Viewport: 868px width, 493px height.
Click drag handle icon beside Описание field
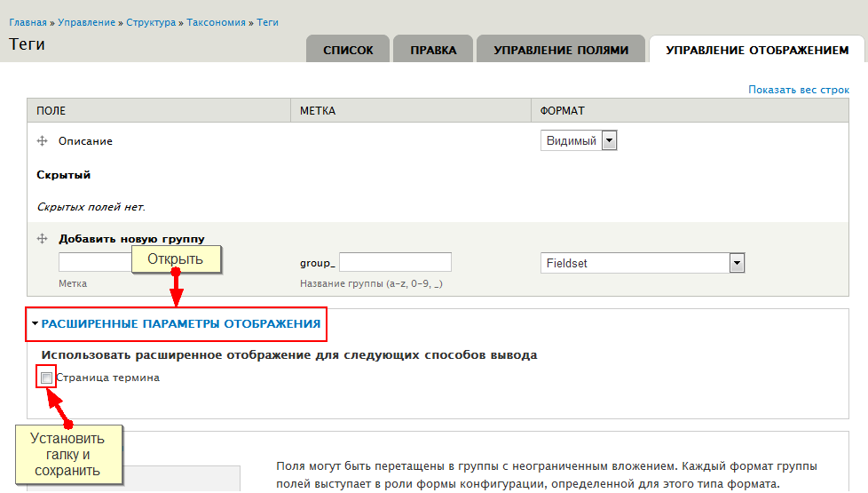[42, 141]
